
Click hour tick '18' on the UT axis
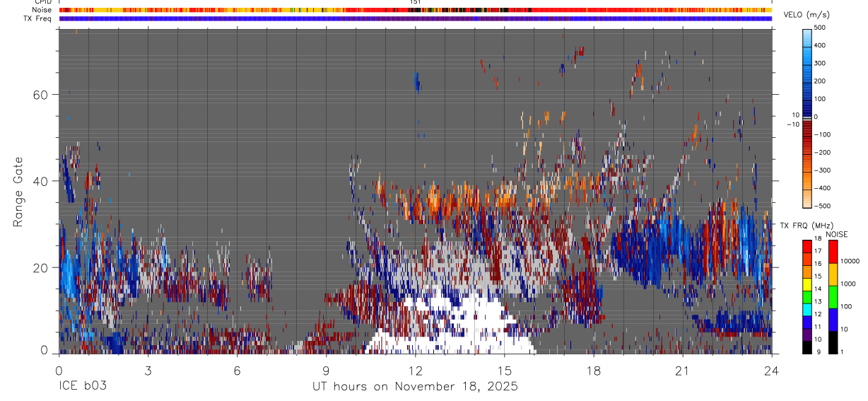[x=593, y=371]
